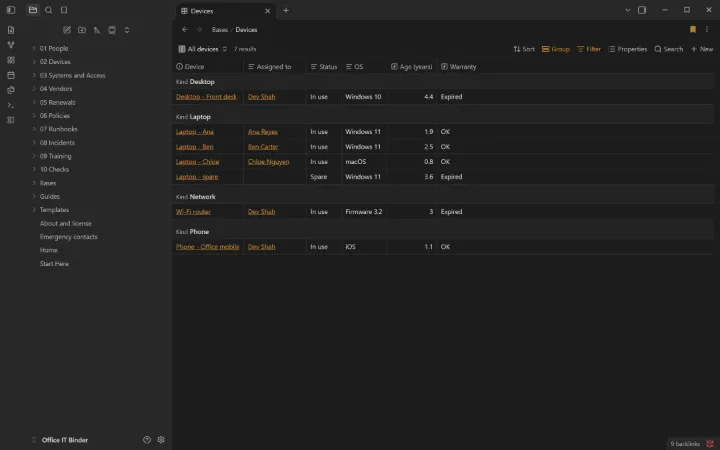Navigate back with the arrow

coord(185,29)
